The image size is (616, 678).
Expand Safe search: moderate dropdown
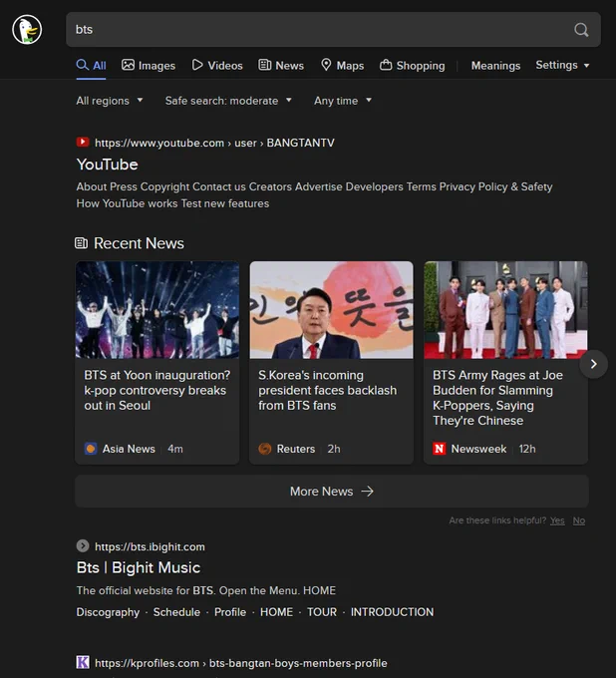tap(228, 101)
